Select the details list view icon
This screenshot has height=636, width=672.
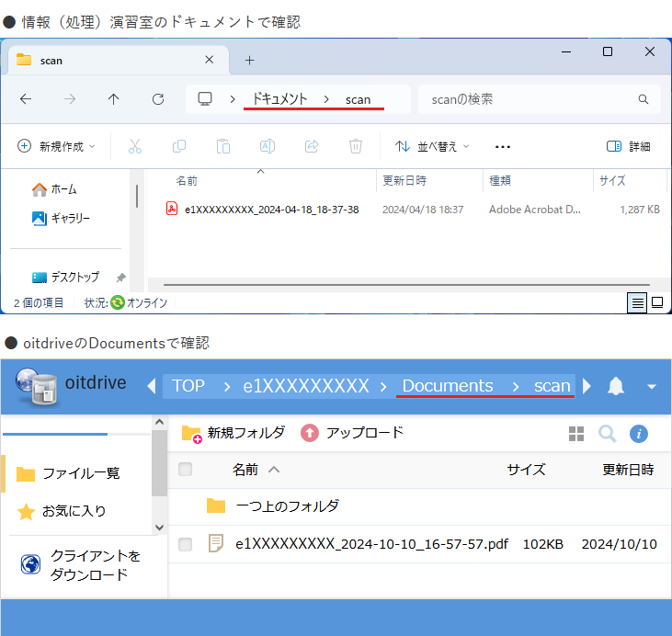[637, 302]
